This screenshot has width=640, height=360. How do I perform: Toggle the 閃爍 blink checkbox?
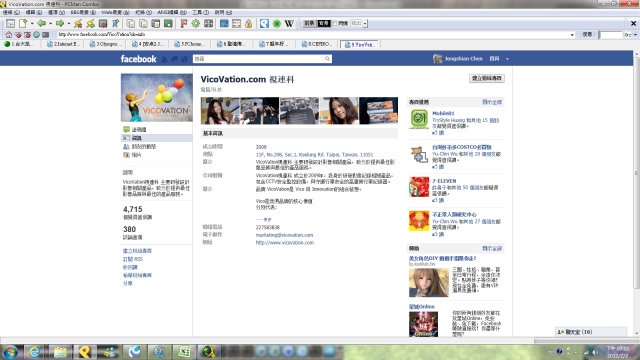coord(335,23)
